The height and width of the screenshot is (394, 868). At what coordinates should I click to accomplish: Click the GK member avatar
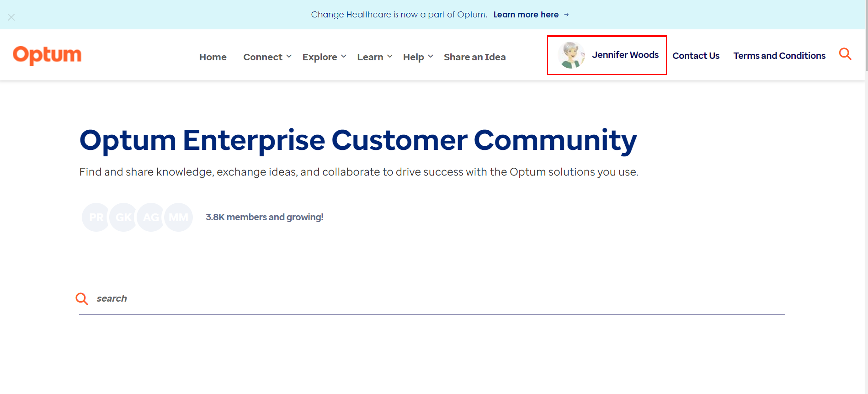pos(123,217)
